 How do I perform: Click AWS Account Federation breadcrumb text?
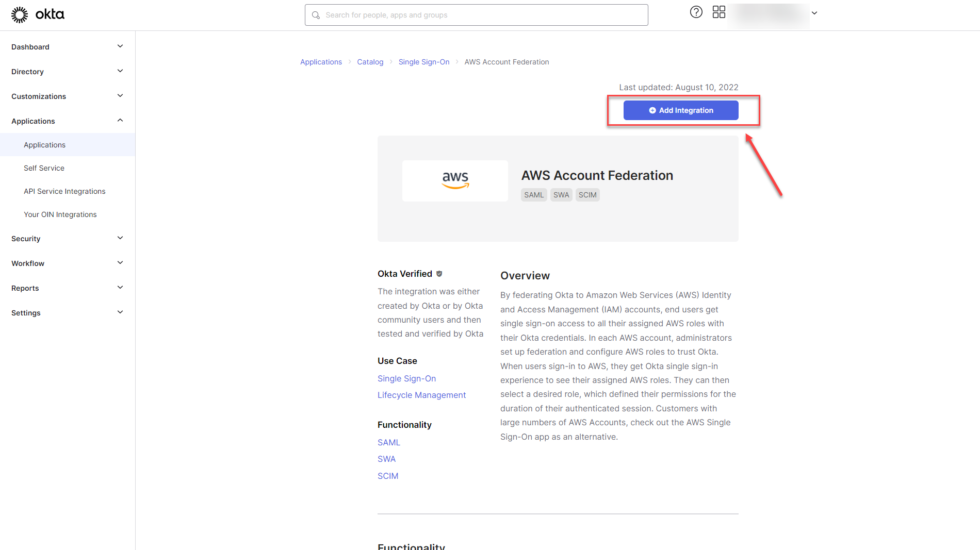507,62
